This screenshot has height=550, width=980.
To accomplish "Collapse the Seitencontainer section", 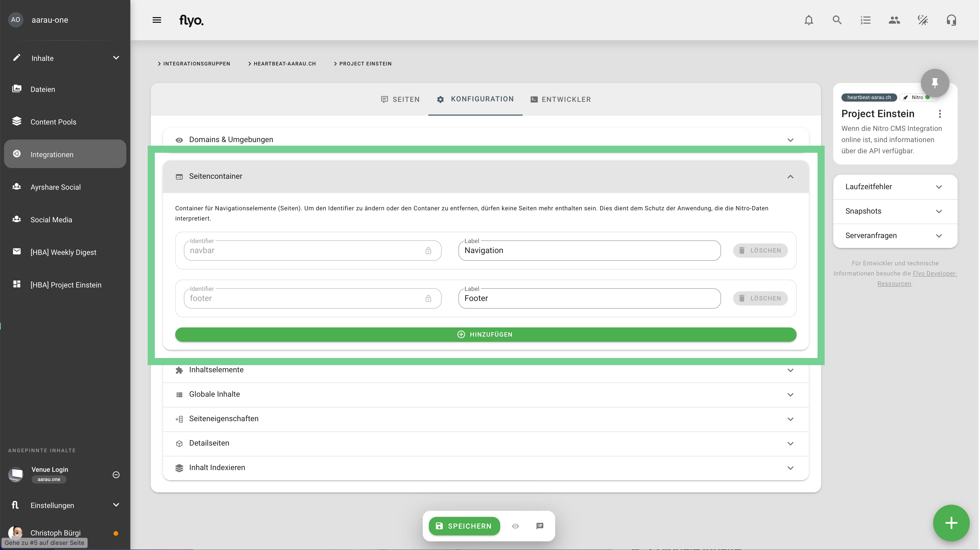I will click(790, 176).
